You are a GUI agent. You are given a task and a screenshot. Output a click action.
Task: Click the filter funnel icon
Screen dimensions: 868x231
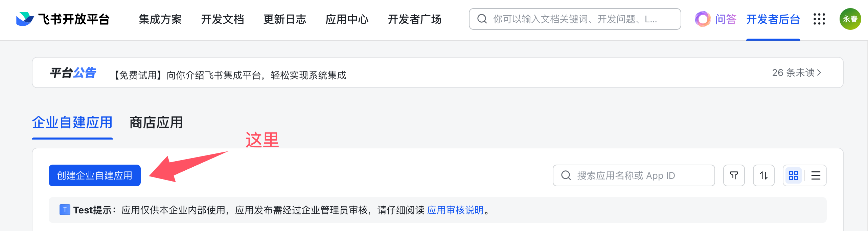(x=734, y=175)
